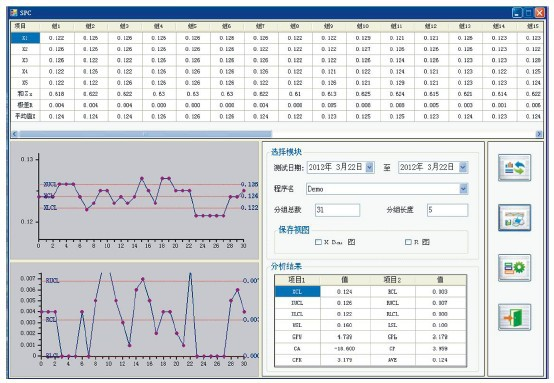Click a data point on X-bar chart
554x383 pixels.
coord(142,178)
